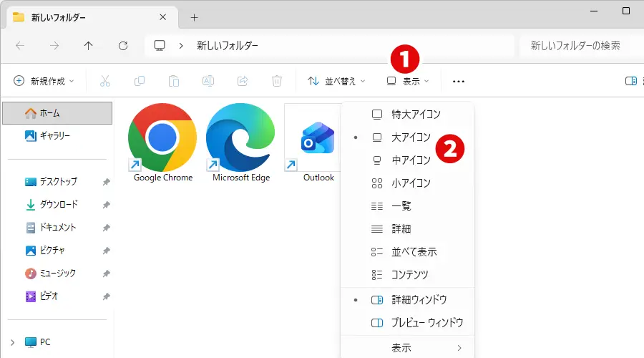Minimize the Explorer window
Screen dimensions: 644x358
[x=593, y=11]
